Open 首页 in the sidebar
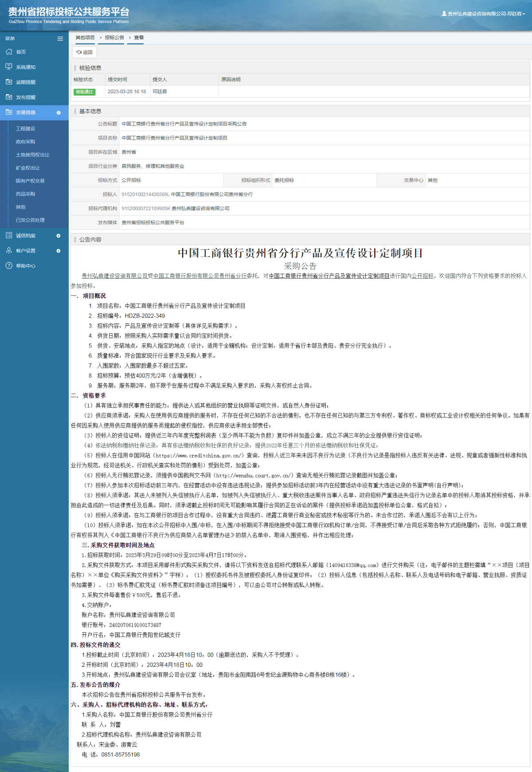The width and height of the screenshot is (532, 772). click(21, 52)
